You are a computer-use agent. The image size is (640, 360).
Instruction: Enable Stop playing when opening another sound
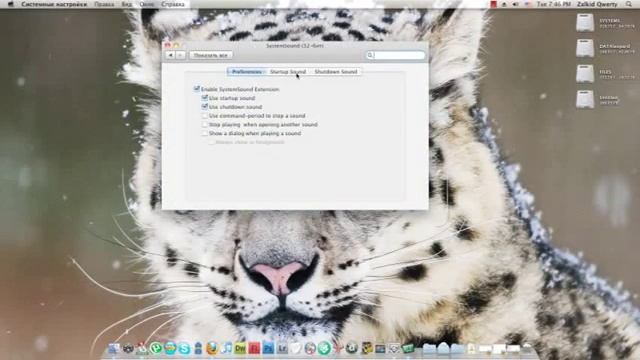[x=205, y=124]
